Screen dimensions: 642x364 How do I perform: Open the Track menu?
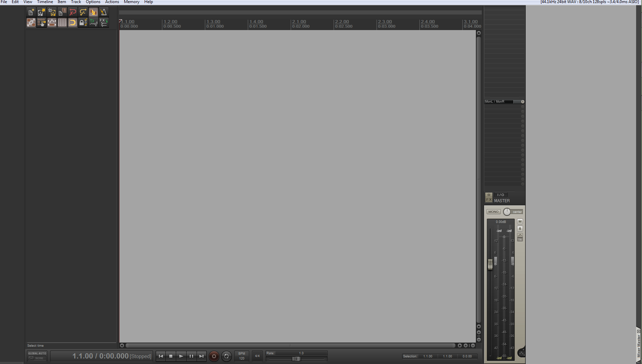[76, 2]
